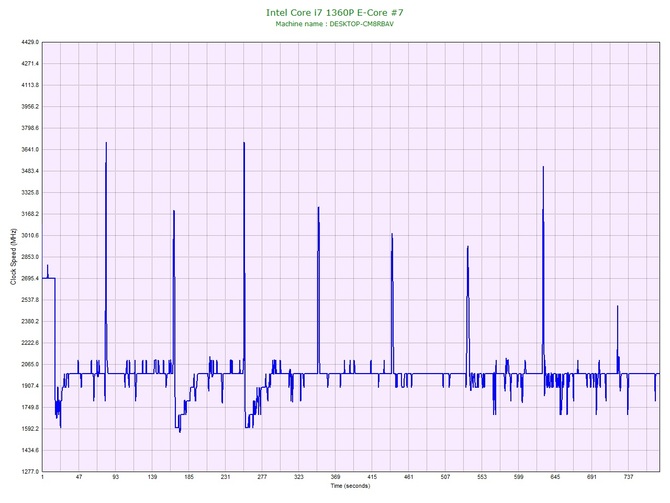Screen dimensions: 670x503
Task: Click the time axis label "369"
Action: coord(335,477)
